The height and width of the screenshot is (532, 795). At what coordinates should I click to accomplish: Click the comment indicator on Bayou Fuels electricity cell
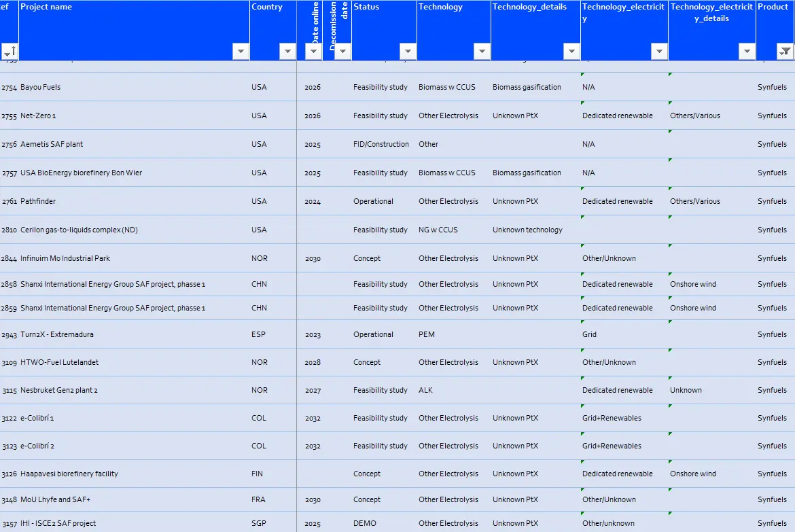(x=582, y=75)
